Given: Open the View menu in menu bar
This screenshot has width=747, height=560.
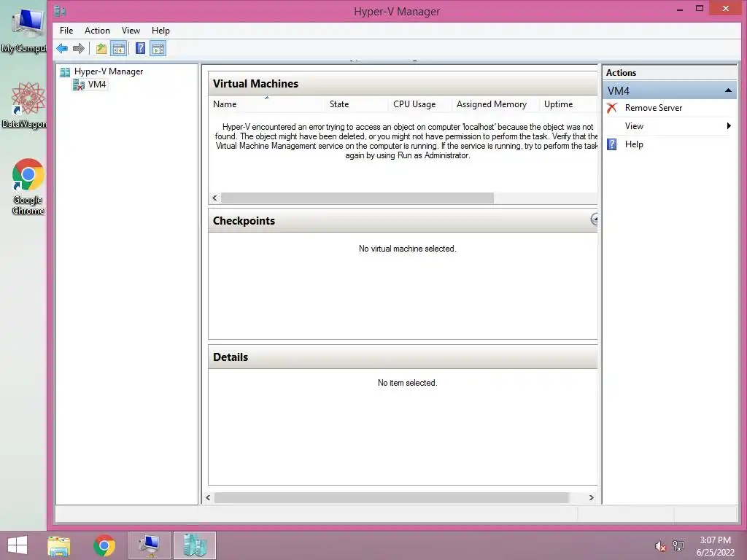Looking at the screenshot, I should point(131,31).
